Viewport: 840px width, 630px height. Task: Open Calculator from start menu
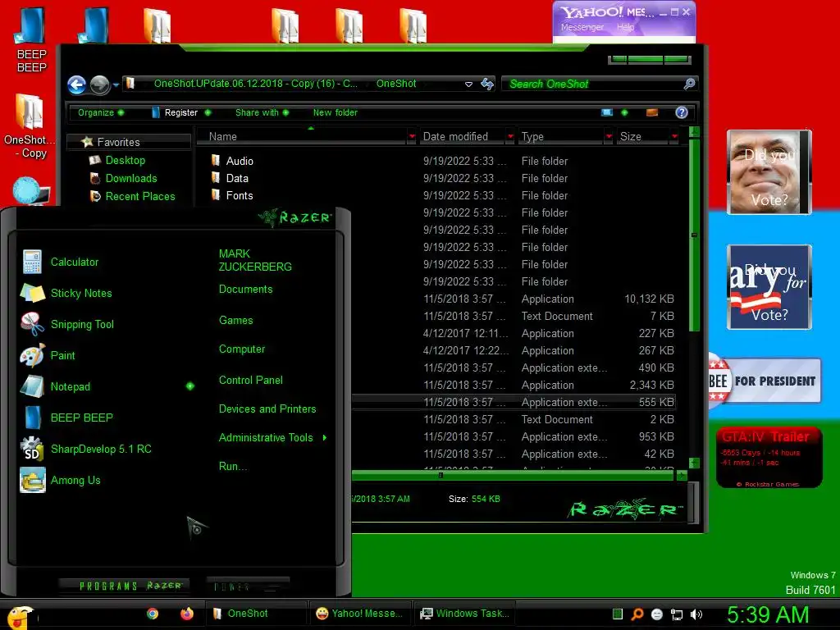click(x=75, y=262)
